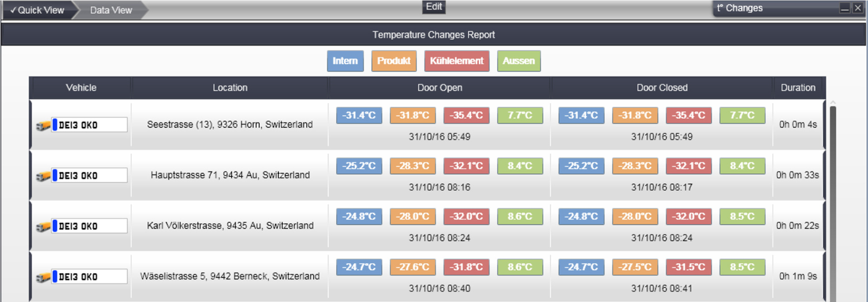The height and width of the screenshot is (302, 868).
Task: Toggle the Aussen sensor filter
Action: [519, 61]
